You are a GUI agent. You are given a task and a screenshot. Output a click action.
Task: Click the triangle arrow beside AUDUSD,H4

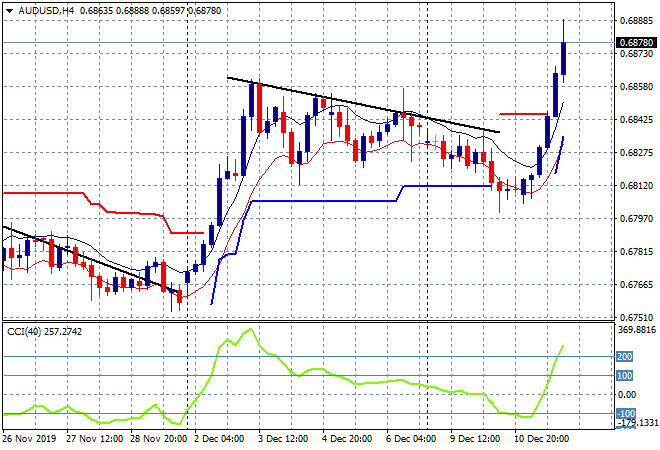click(x=9, y=11)
